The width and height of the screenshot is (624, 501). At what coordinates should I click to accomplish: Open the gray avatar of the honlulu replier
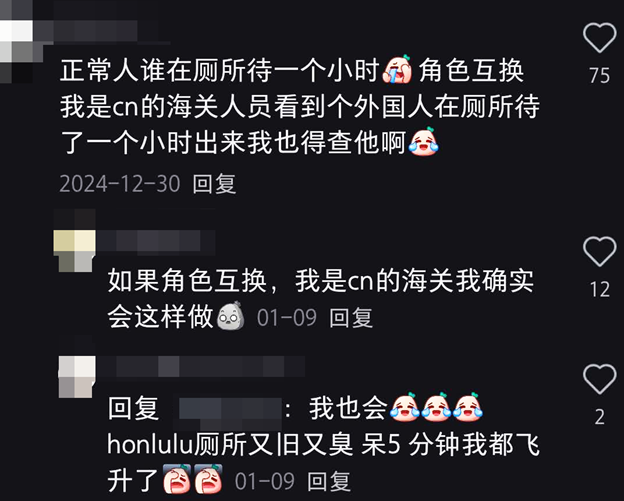pos(77,377)
